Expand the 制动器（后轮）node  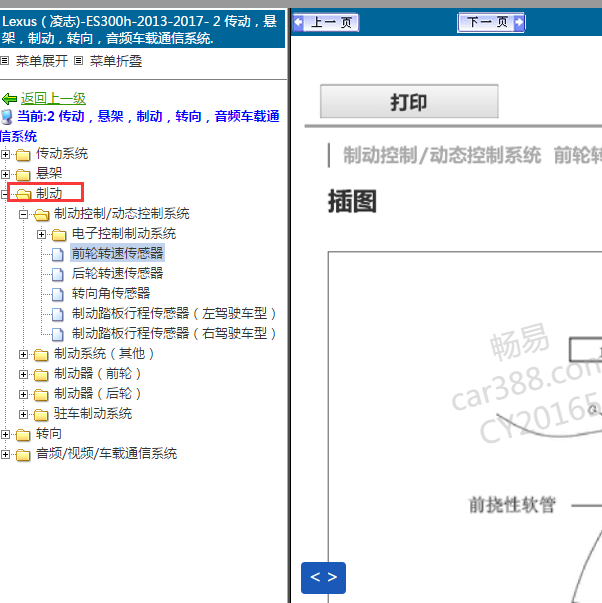click(23, 394)
